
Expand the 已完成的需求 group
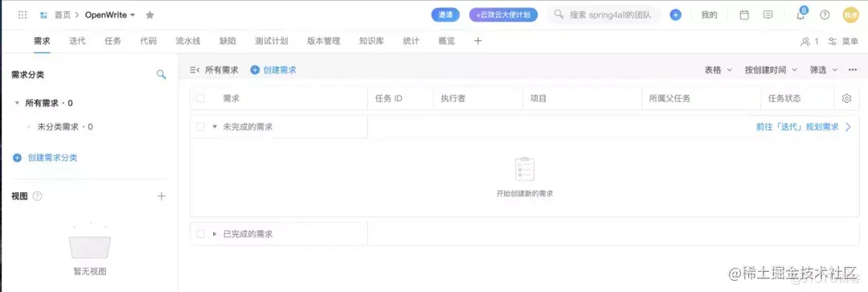coord(215,234)
